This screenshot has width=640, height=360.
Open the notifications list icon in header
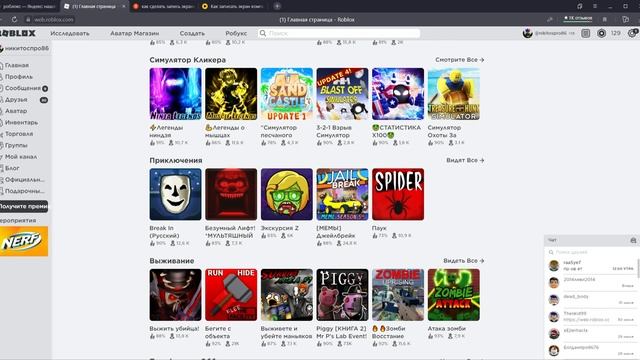(586, 33)
